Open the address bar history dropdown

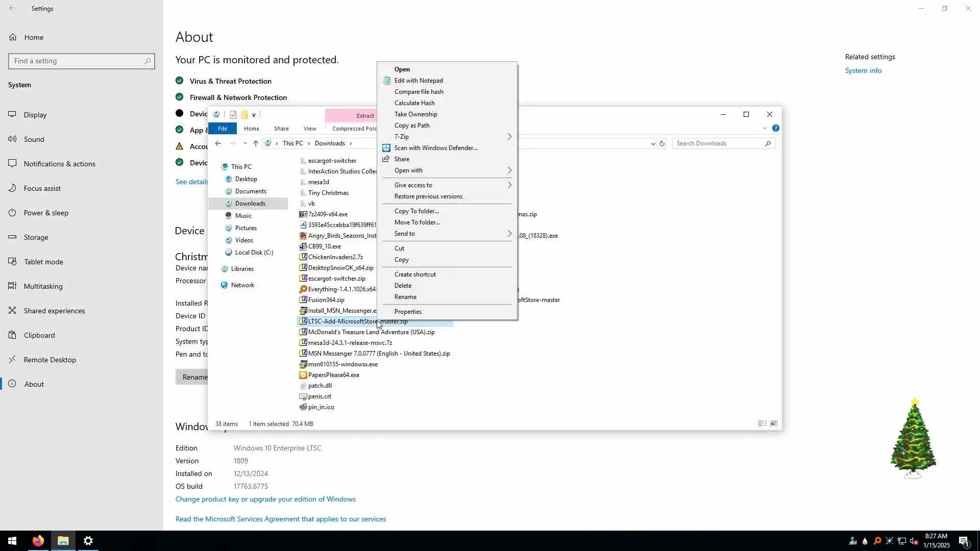tap(653, 144)
